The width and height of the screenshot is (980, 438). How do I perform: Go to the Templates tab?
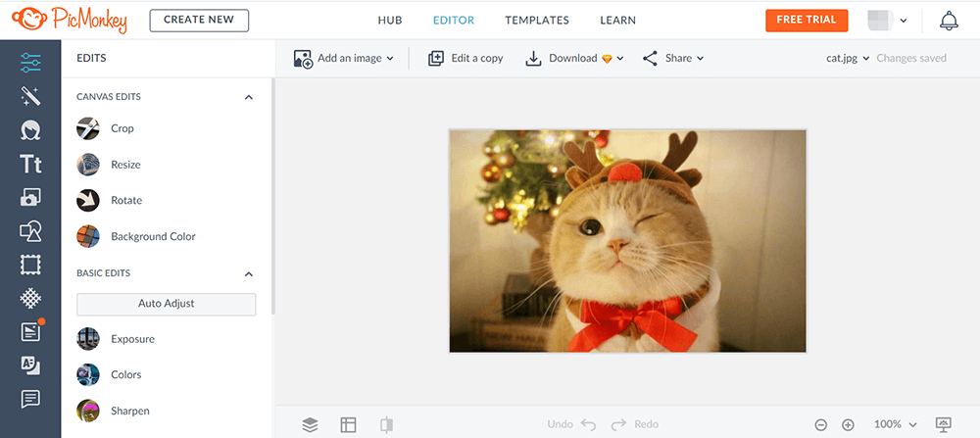pos(537,21)
